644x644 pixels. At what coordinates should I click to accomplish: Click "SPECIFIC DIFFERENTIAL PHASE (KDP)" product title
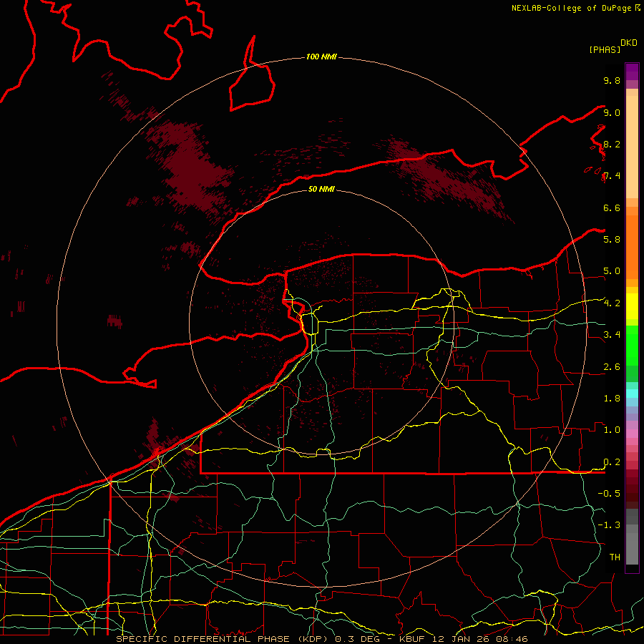(223, 639)
